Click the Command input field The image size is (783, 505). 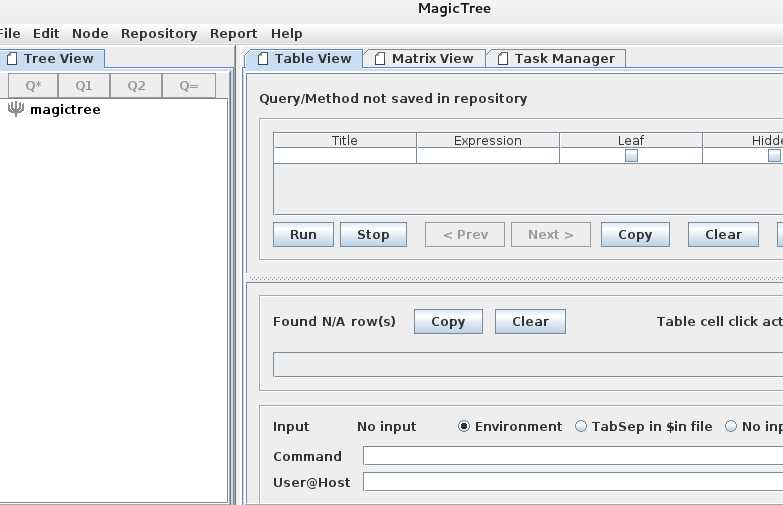(573, 456)
